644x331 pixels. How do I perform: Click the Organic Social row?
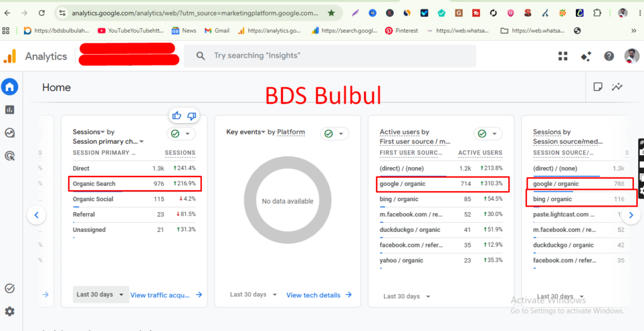(x=134, y=199)
